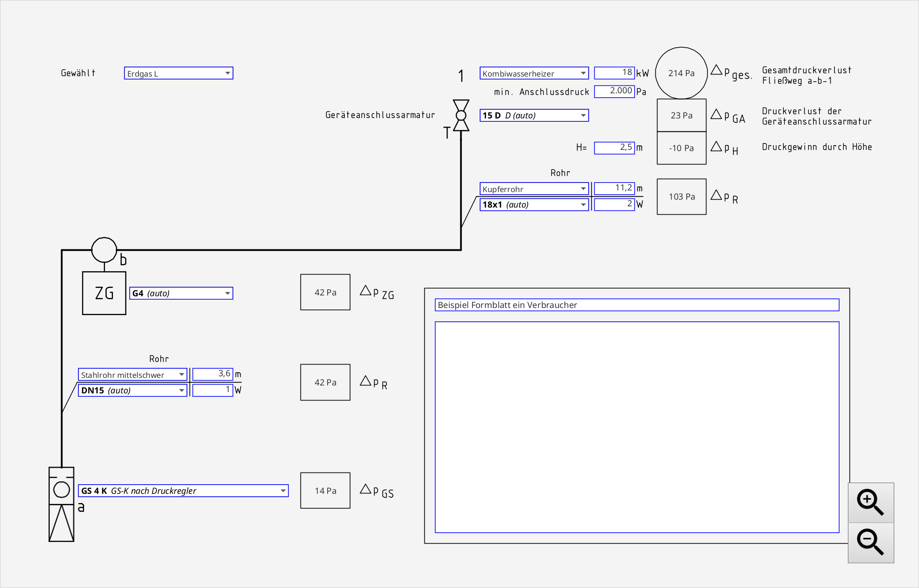
Task: Open the Erdgas L gas type dropdown
Action: tap(179, 73)
